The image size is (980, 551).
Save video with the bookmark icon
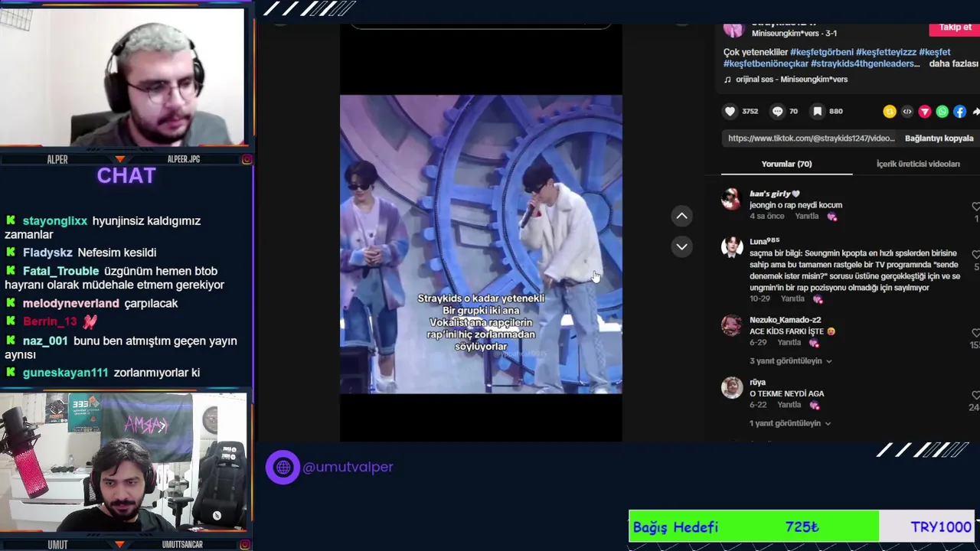817,112
